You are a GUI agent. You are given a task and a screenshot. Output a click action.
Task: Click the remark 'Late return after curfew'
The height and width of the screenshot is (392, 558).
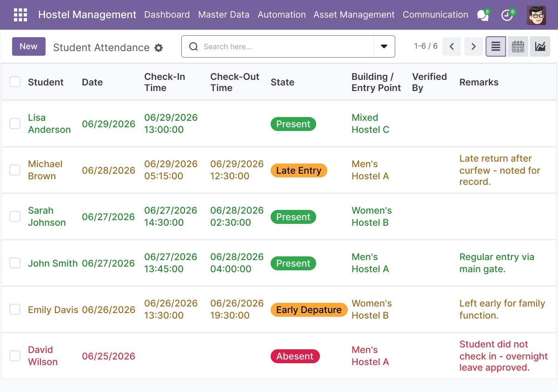(500, 170)
